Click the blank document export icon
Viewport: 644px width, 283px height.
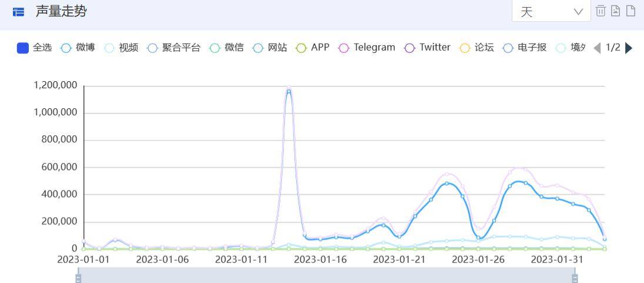tap(630, 11)
